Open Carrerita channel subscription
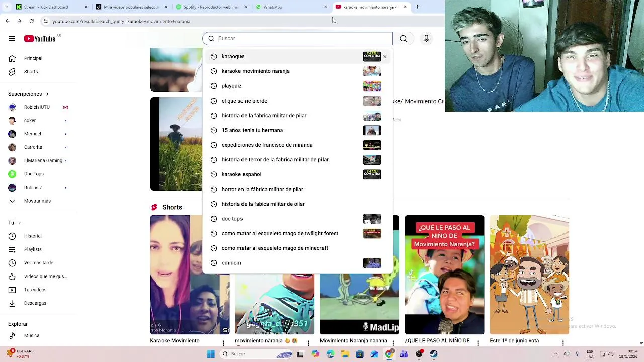 click(33, 147)
